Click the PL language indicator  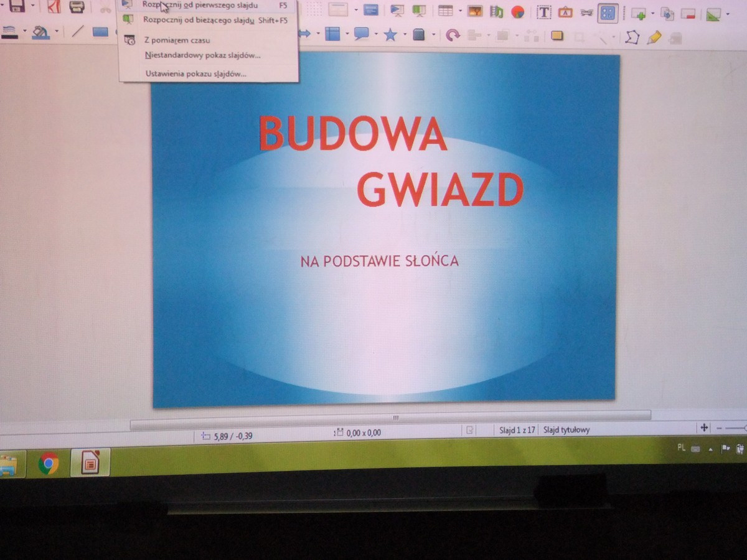point(681,448)
